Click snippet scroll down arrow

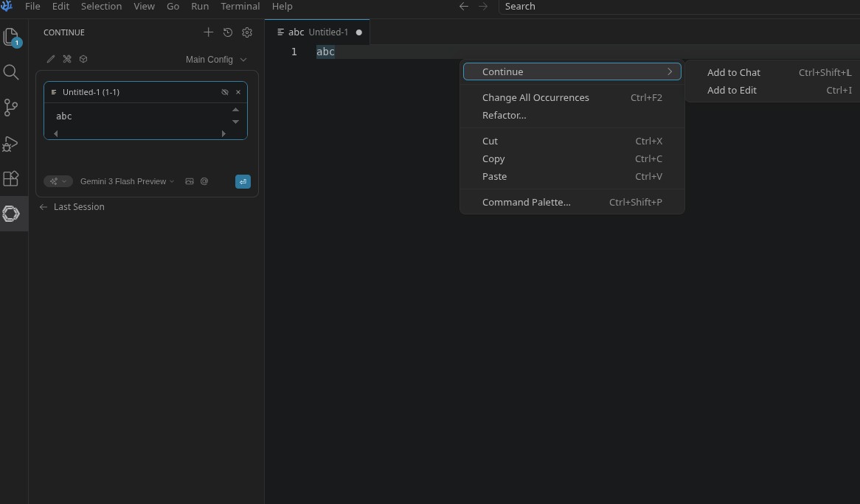[x=236, y=122]
